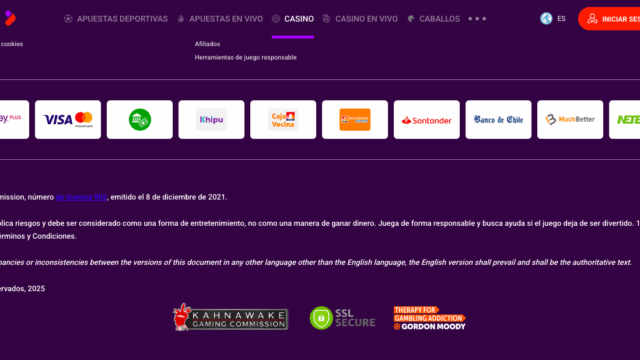
Task: Select the orange bank payment logo
Action: [x=355, y=120]
